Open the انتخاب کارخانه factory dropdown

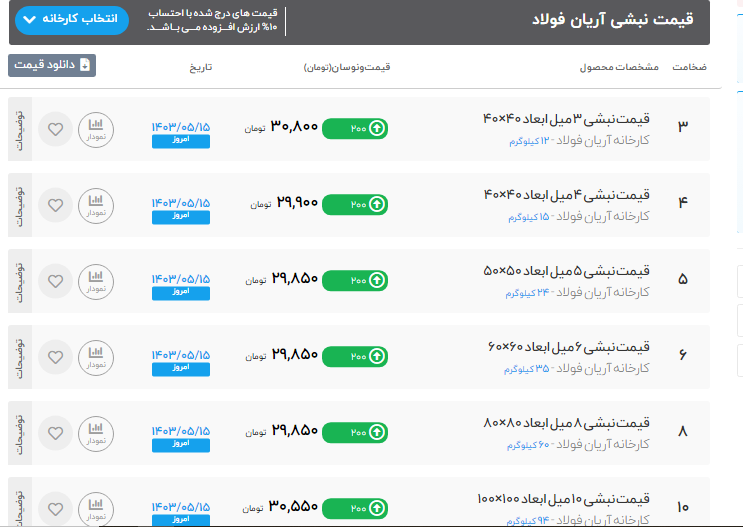click(x=73, y=19)
